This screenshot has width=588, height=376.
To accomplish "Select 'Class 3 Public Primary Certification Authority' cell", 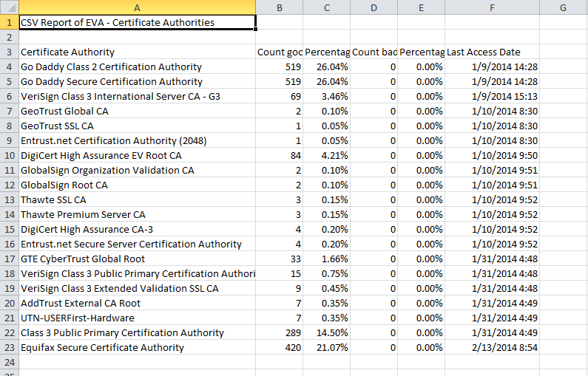I will (138, 333).
